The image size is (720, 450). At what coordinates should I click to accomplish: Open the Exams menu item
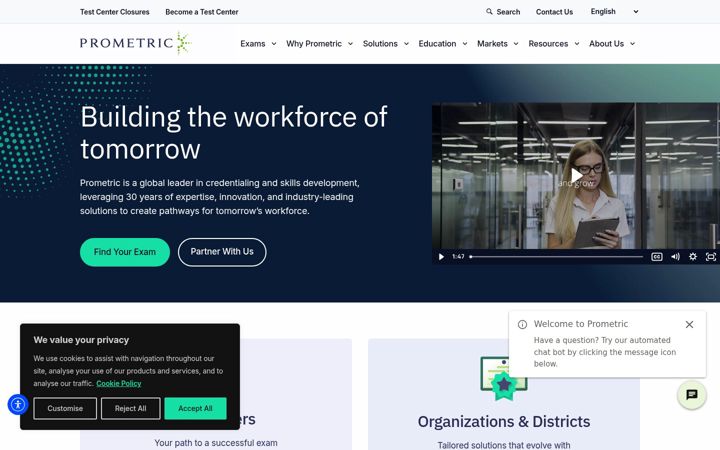point(253,44)
